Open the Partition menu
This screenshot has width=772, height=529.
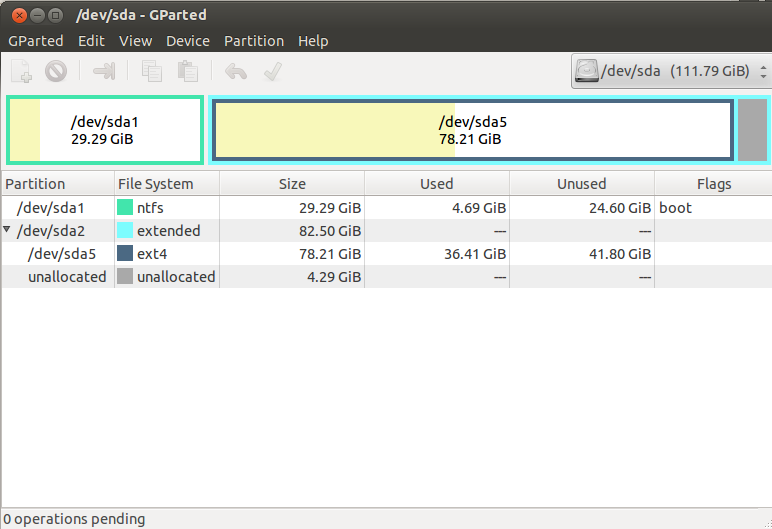click(254, 41)
